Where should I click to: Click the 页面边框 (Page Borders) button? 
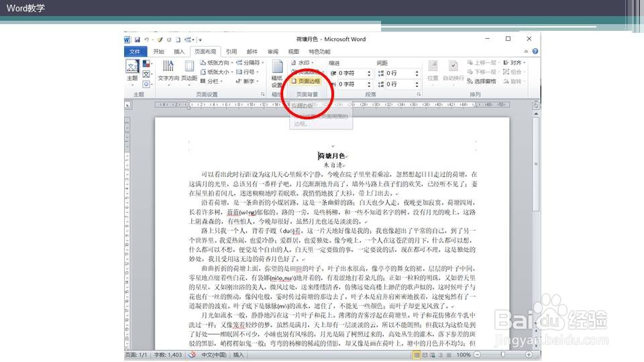click(306, 81)
